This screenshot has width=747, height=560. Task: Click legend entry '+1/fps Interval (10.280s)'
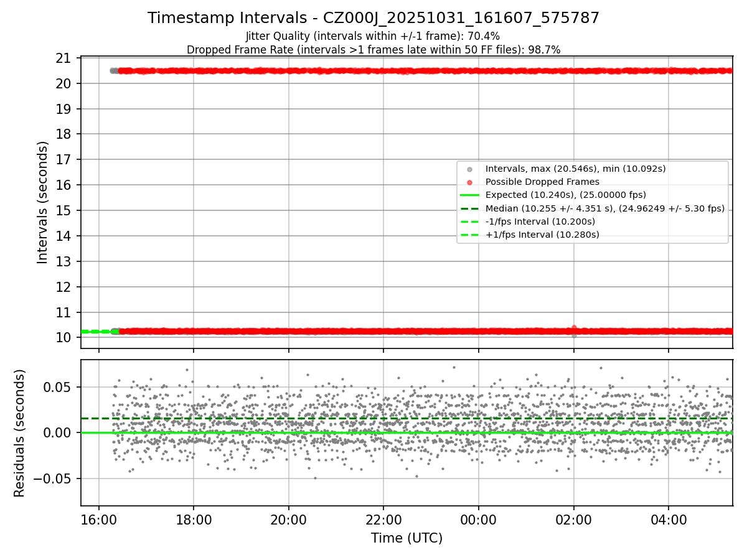click(x=542, y=235)
